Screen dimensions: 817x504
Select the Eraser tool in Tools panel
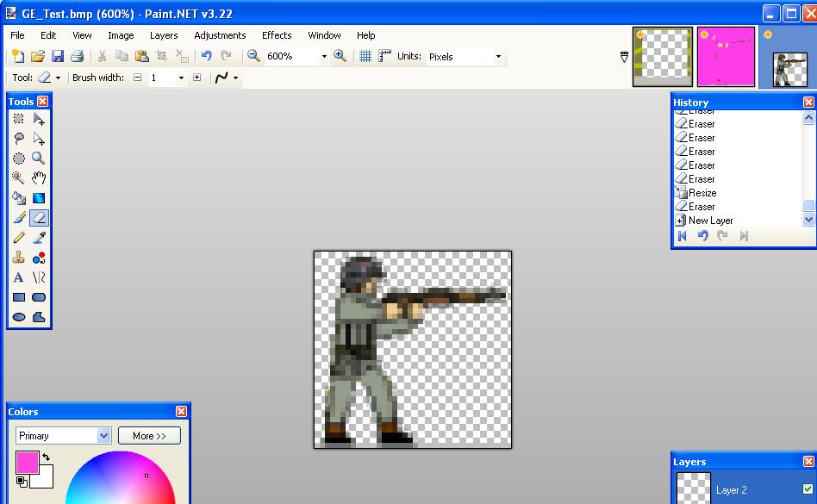pyautogui.click(x=39, y=218)
